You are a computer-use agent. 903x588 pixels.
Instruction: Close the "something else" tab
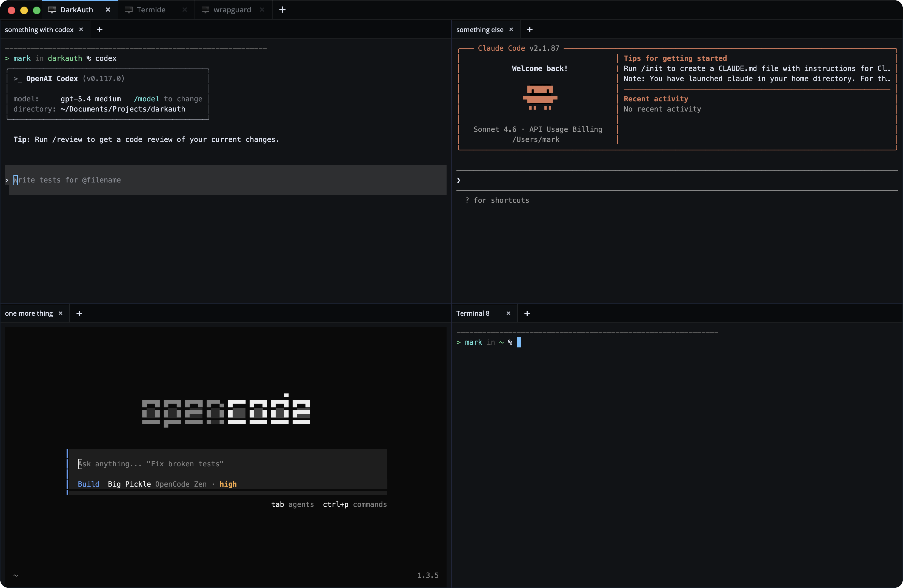click(511, 29)
